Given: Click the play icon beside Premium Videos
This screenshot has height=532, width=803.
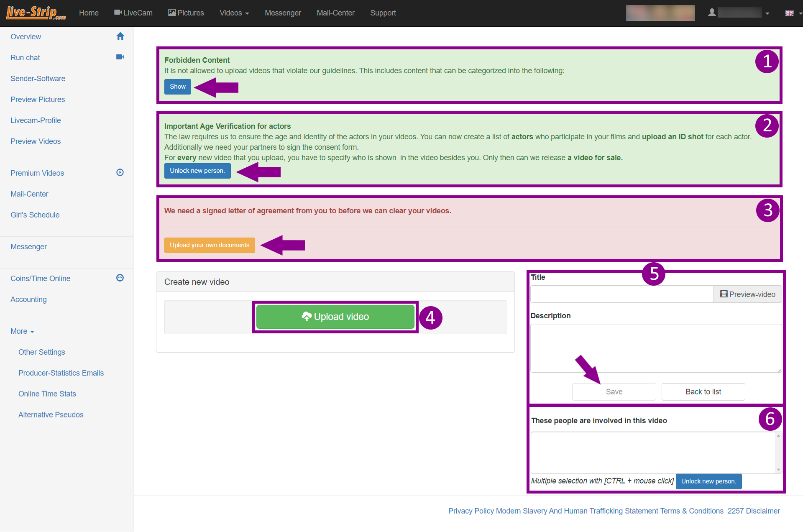Looking at the screenshot, I should tap(120, 173).
